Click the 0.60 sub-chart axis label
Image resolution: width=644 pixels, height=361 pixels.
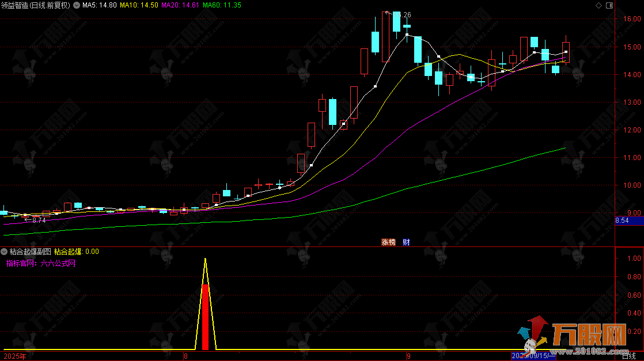pyautogui.click(x=634, y=295)
